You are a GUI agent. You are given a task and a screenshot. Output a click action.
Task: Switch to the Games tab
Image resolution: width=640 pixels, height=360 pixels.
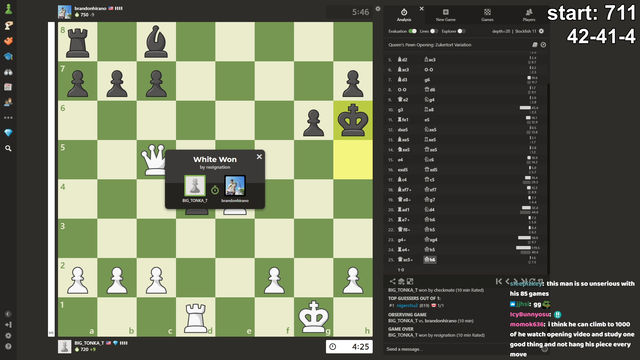[487, 15]
